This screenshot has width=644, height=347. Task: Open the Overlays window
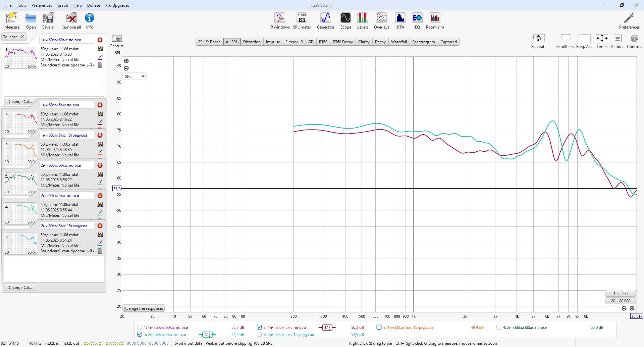[381, 21]
